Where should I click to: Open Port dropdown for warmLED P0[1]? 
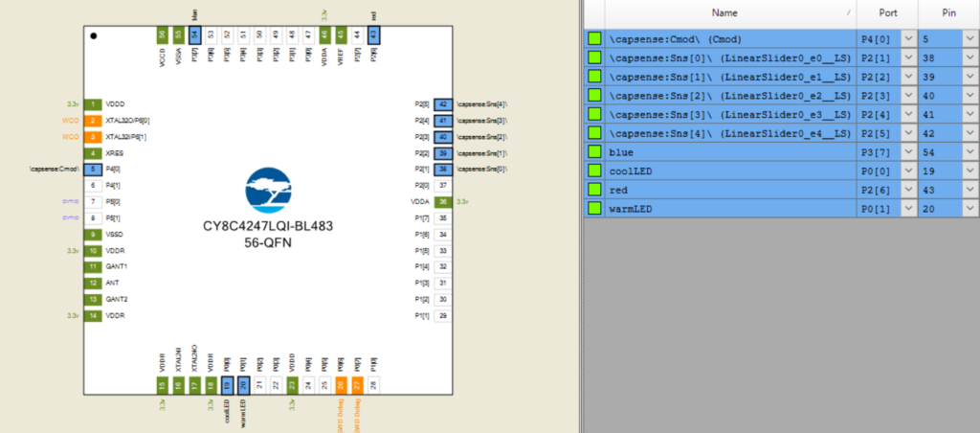pos(909,209)
